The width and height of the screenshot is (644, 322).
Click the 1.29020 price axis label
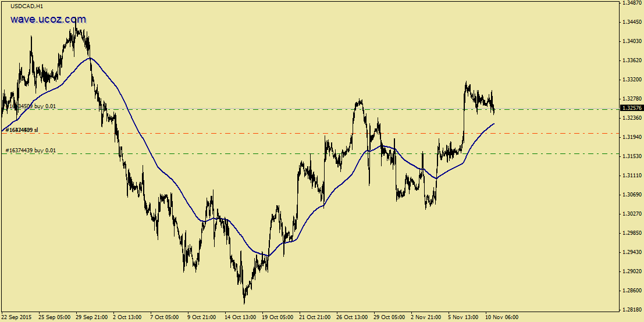(x=632, y=271)
